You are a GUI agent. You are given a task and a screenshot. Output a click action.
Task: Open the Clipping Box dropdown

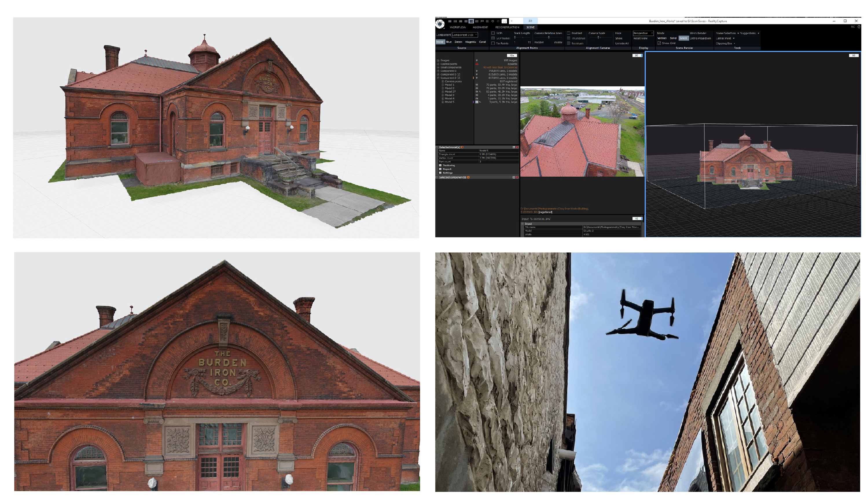pyautogui.click(x=725, y=43)
